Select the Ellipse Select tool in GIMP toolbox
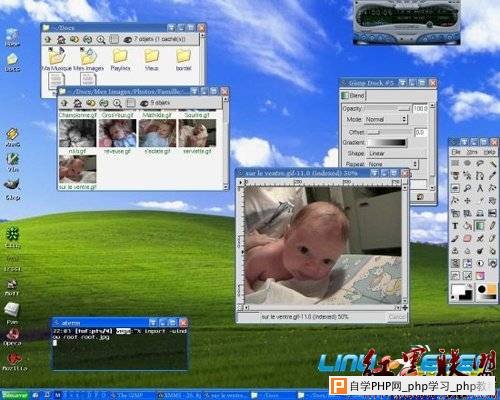500x400 pixels. point(467,163)
